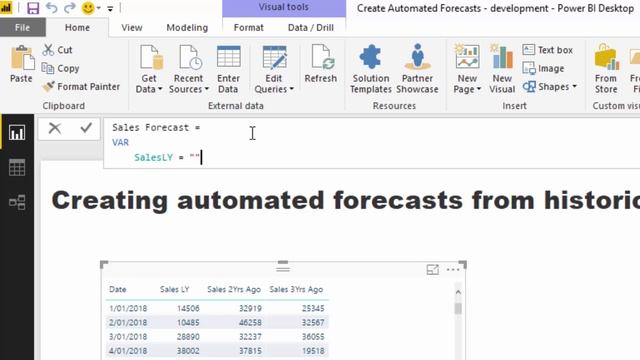
Task: Open the Shapes dropdown
Action: point(550,87)
